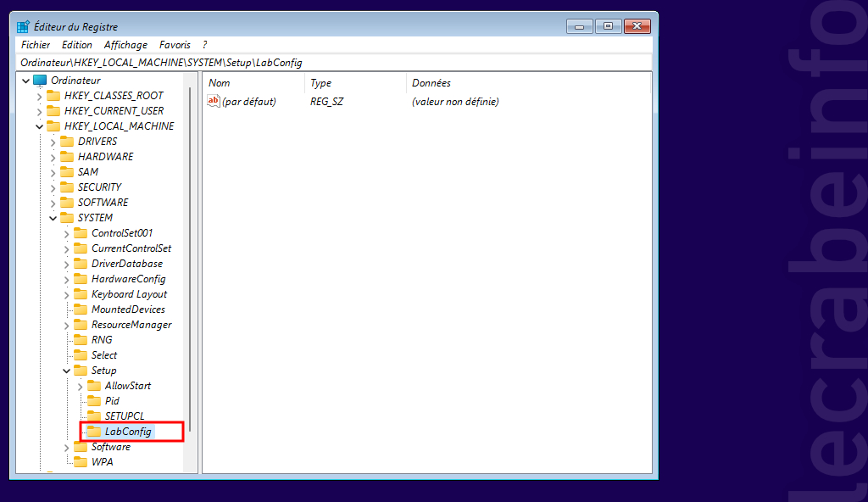The width and height of the screenshot is (868, 502).
Task: Click the WPA folder icon
Action: (81, 461)
